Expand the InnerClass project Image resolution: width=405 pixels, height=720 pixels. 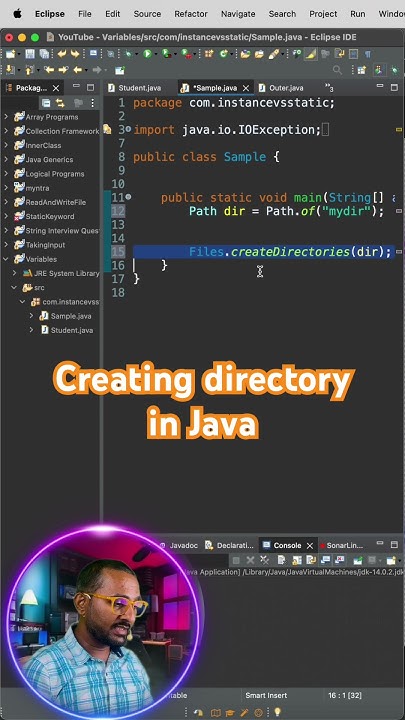point(6,146)
